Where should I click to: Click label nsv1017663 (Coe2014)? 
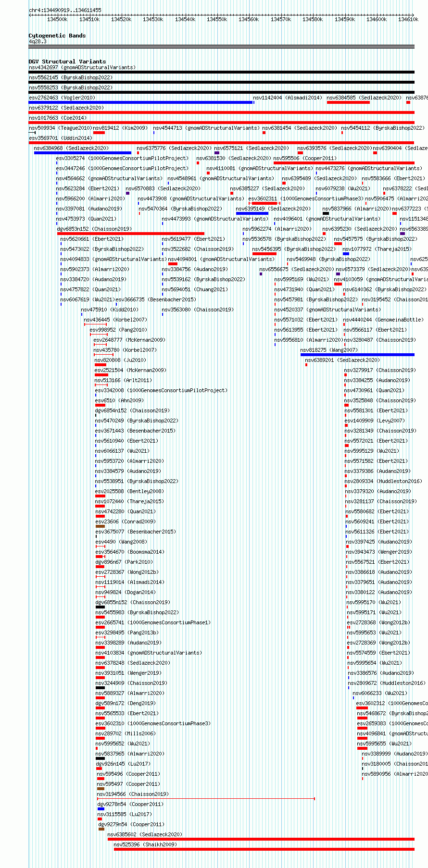[x=58, y=118]
